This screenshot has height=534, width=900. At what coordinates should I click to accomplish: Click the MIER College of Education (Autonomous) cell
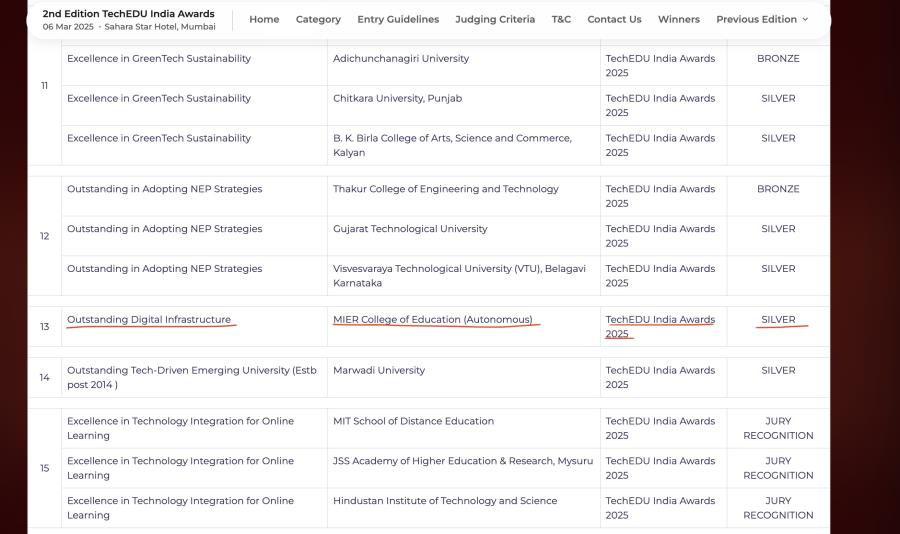pyautogui.click(x=464, y=326)
